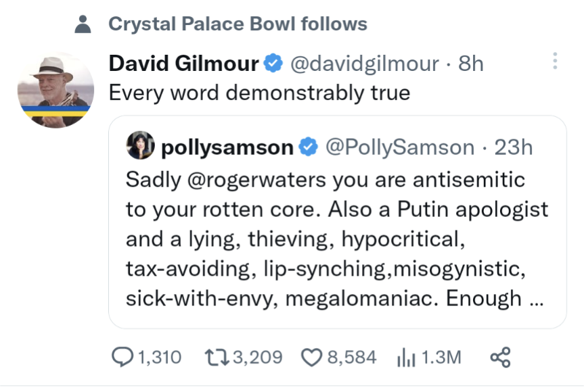
Task: View tweet analytics bar chart icon
Action: click(405, 357)
